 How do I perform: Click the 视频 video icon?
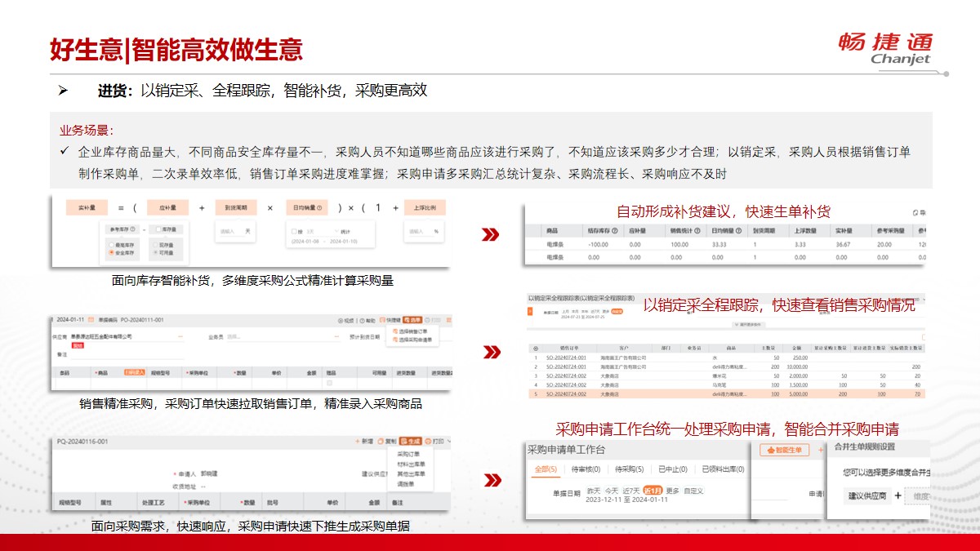point(346,320)
